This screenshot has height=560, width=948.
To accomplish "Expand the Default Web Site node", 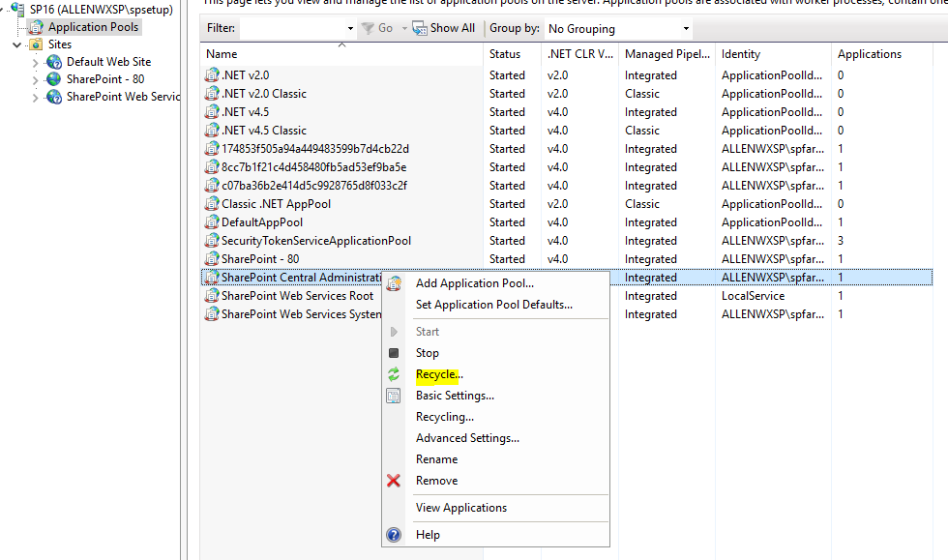I will coord(35,62).
